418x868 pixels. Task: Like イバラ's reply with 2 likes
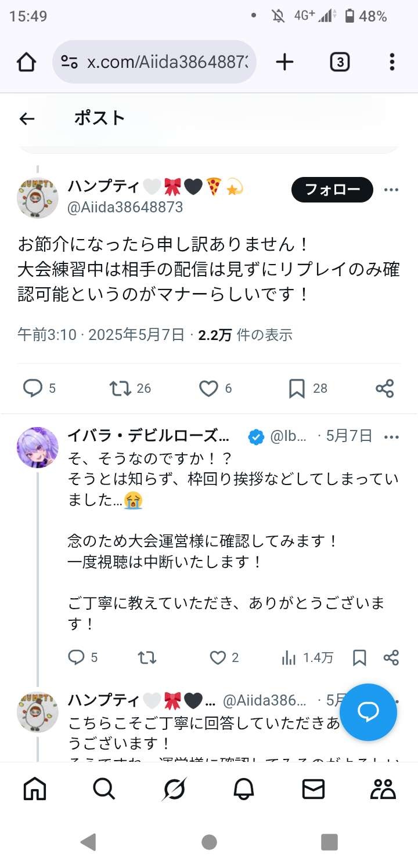point(218,657)
